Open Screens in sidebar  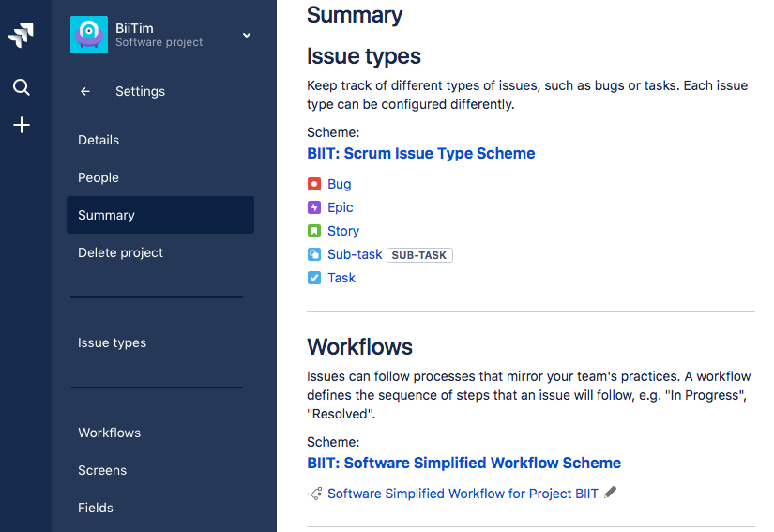pos(102,470)
